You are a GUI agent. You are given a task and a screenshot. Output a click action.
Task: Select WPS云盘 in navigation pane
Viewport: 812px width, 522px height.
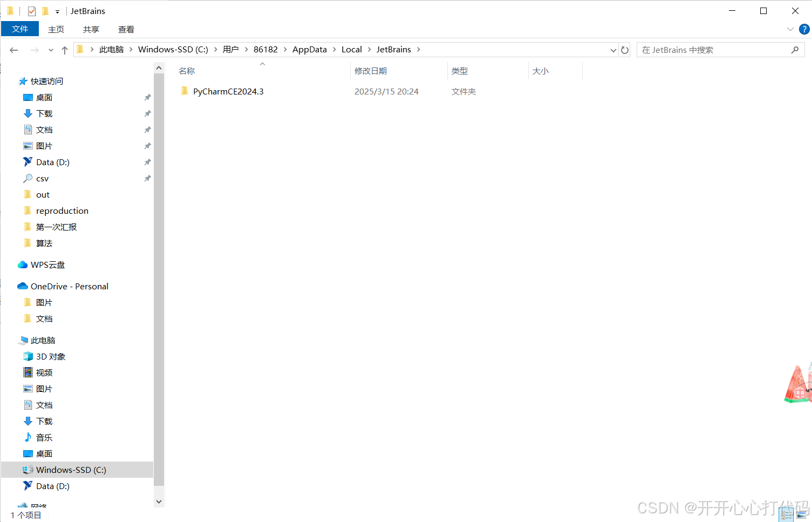coord(47,265)
